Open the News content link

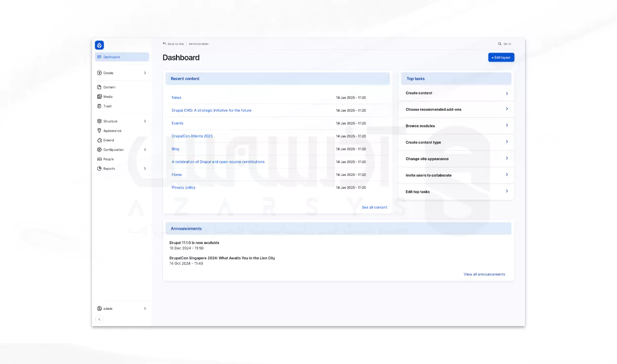coord(177,98)
